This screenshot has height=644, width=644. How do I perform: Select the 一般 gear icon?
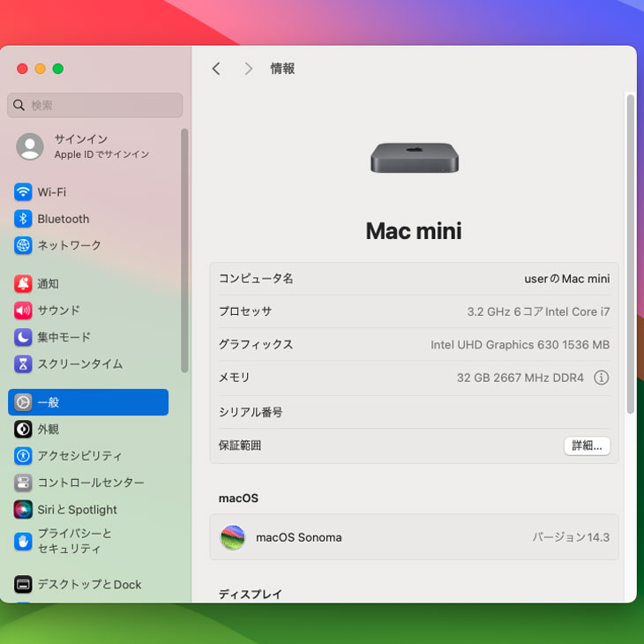point(23,402)
